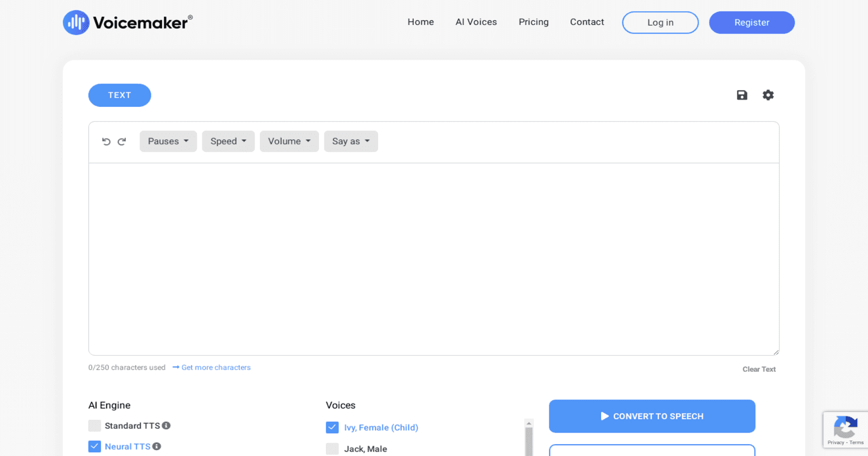868x456 pixels.
Task: Expand the Say as dropdown
Action: 351,141
